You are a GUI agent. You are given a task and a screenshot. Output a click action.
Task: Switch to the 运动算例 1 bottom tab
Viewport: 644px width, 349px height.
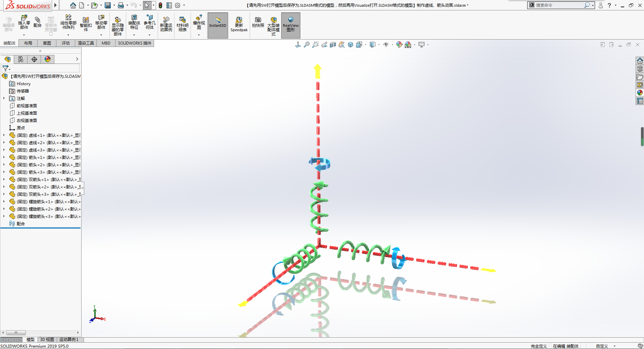click(69, 340)
